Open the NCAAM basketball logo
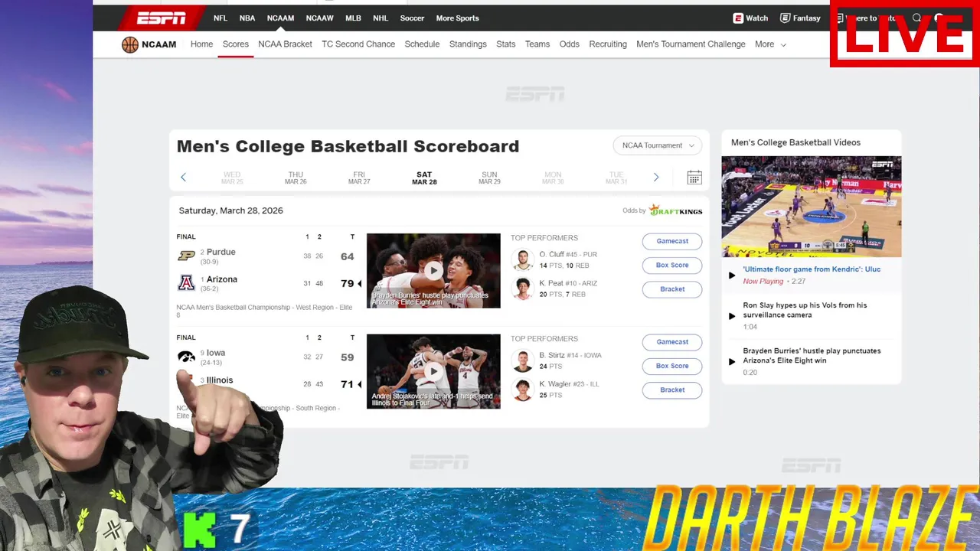980x551 pixels. pyautogui.click(x=130, y=44)
